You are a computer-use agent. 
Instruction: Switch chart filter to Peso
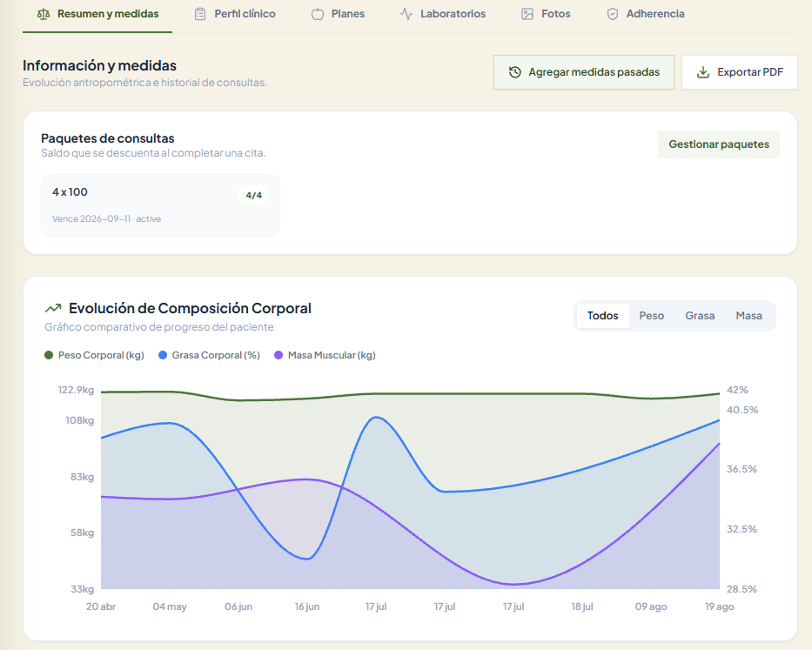(x=652, y=315)
